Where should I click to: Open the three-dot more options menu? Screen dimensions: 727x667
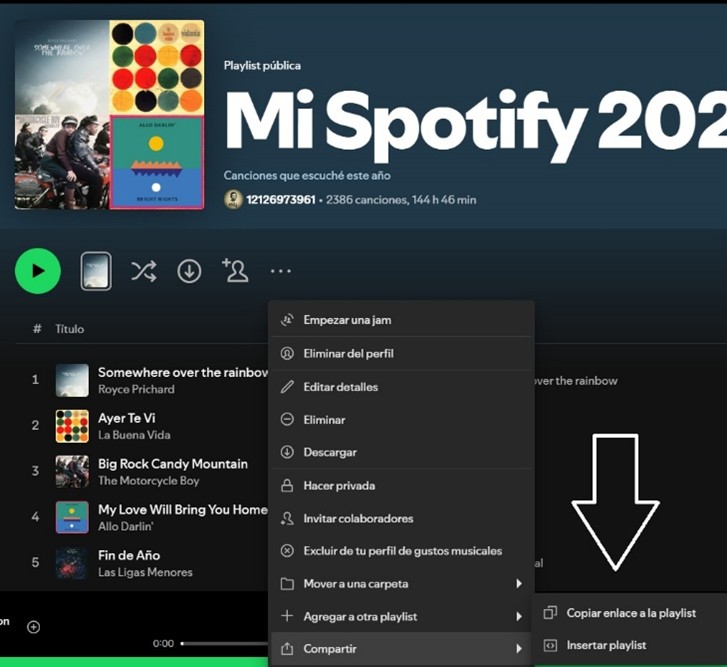coord(280,271)
